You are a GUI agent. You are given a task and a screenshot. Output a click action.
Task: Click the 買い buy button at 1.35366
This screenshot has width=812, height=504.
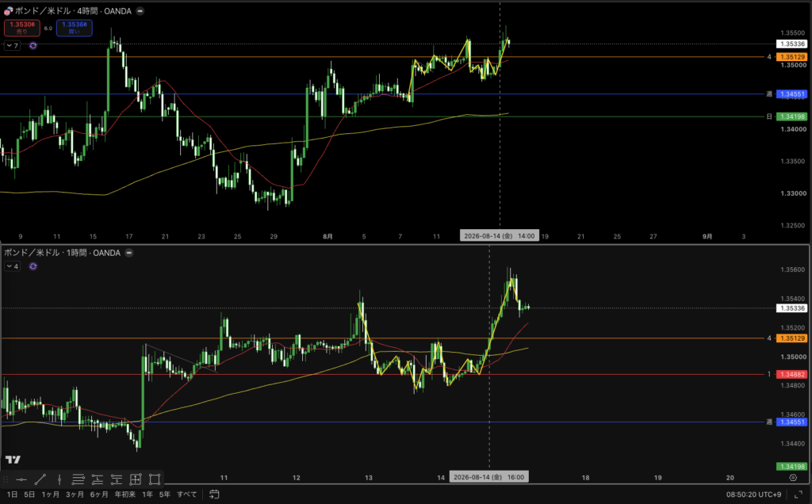[x=75, y=28]
